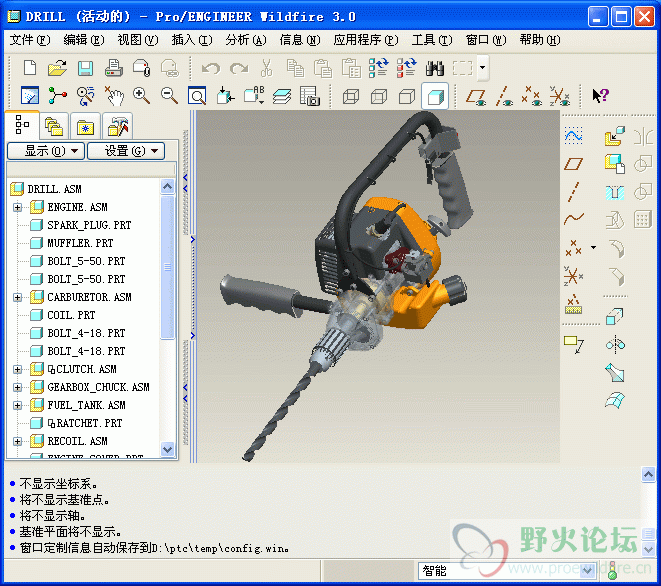
Task: Open the 设置(G) dropdown
Action: 126,151
